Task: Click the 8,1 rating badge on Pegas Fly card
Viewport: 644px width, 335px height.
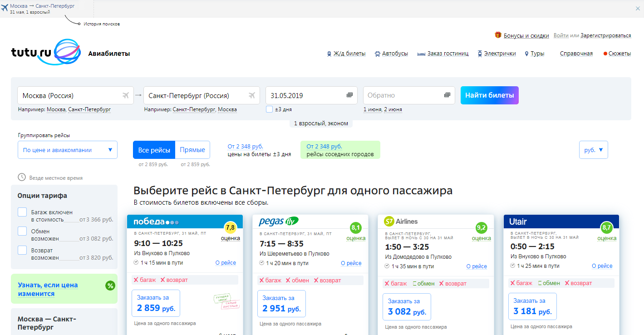Action: point(356,227)
